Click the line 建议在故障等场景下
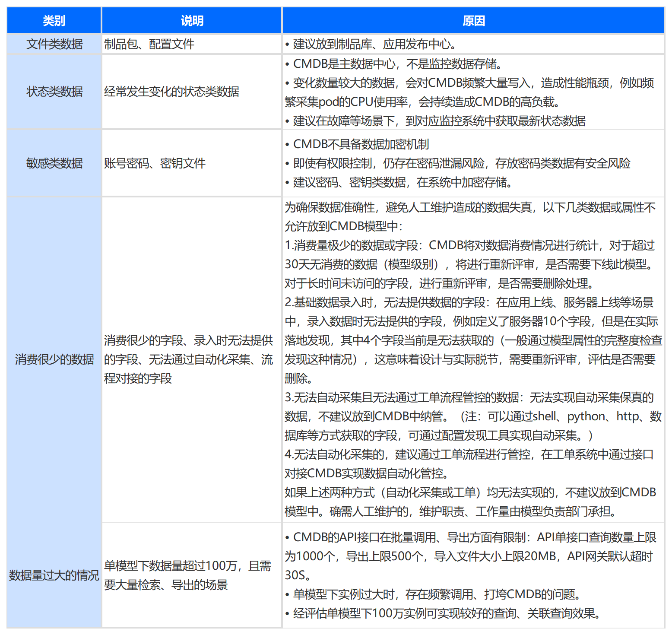This screenshot has height=635, width=672. 435,121
